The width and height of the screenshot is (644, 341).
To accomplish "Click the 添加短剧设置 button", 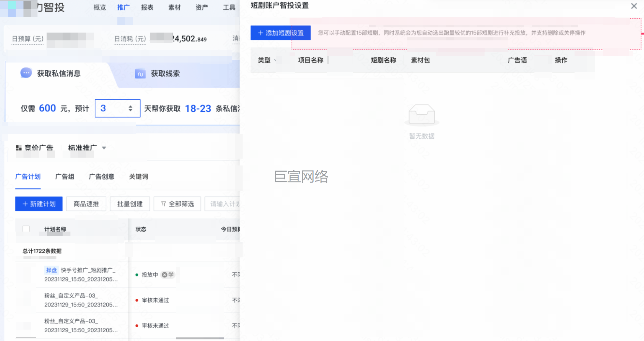I will (280, 33).
